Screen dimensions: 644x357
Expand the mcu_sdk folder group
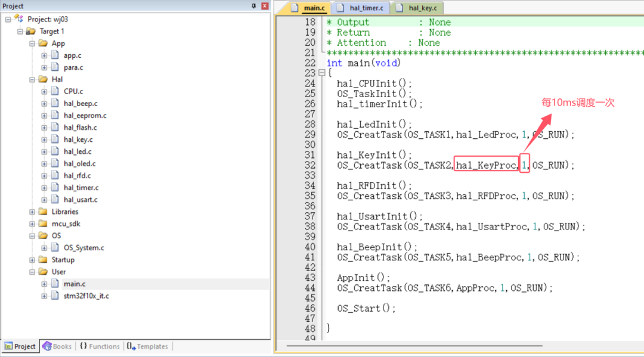[x=32, y=223]
